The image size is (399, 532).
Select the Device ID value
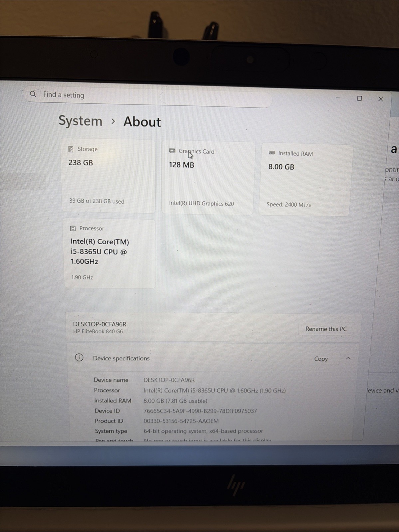(x=200, y=411)
